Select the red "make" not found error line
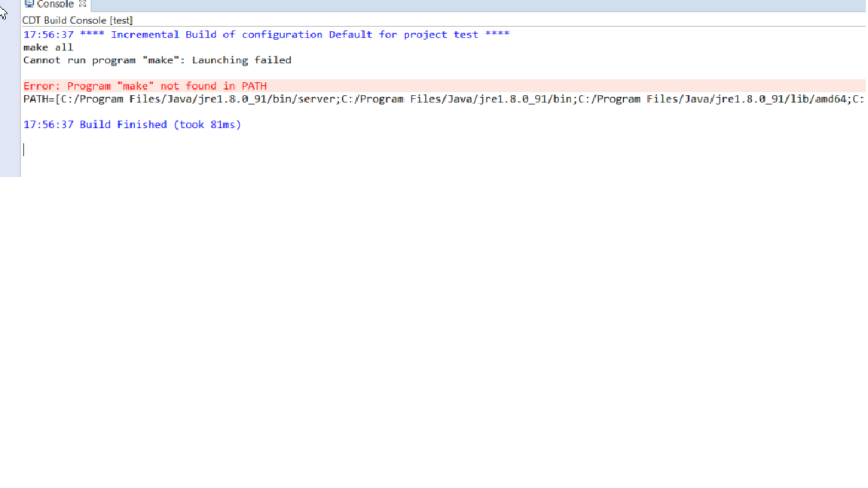 pyautogui.click(x=145, y=86)
